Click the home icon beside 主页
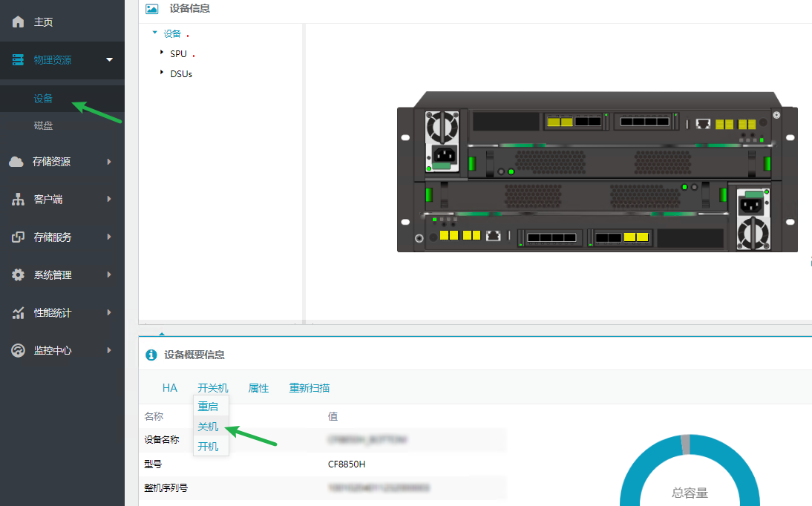 18,22
